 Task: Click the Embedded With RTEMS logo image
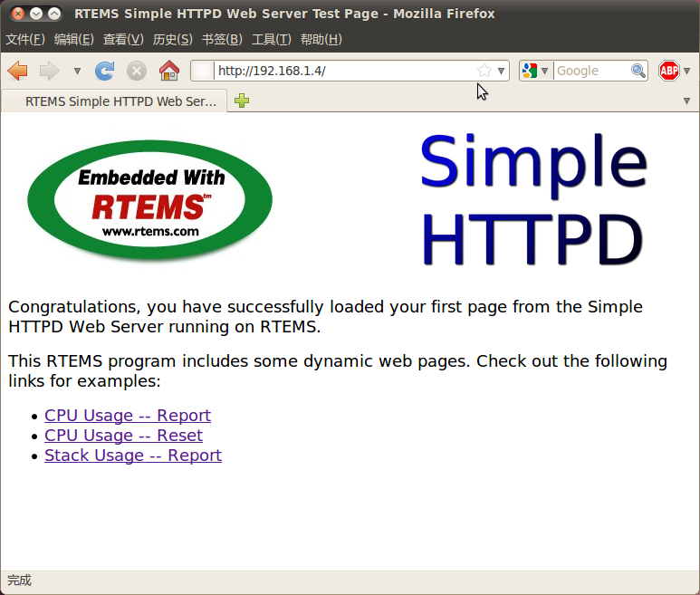tap(150, 200)
